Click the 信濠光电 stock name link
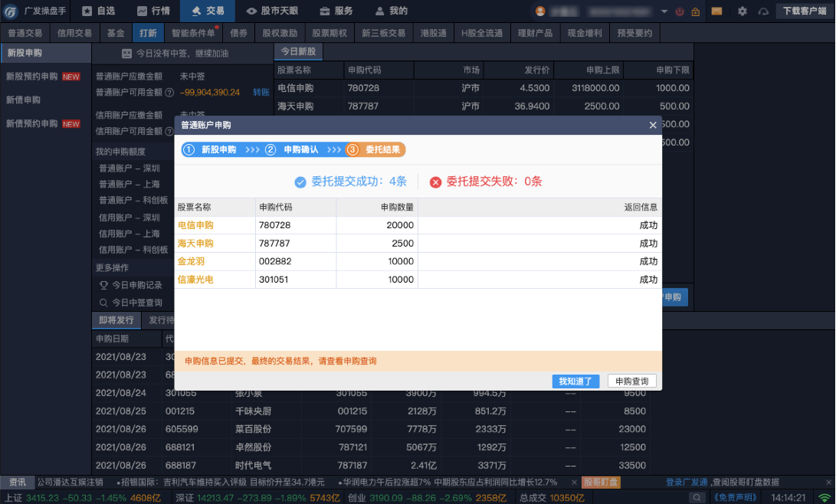The width and height of the screenshot is (836, 504). tap(195, 280)
